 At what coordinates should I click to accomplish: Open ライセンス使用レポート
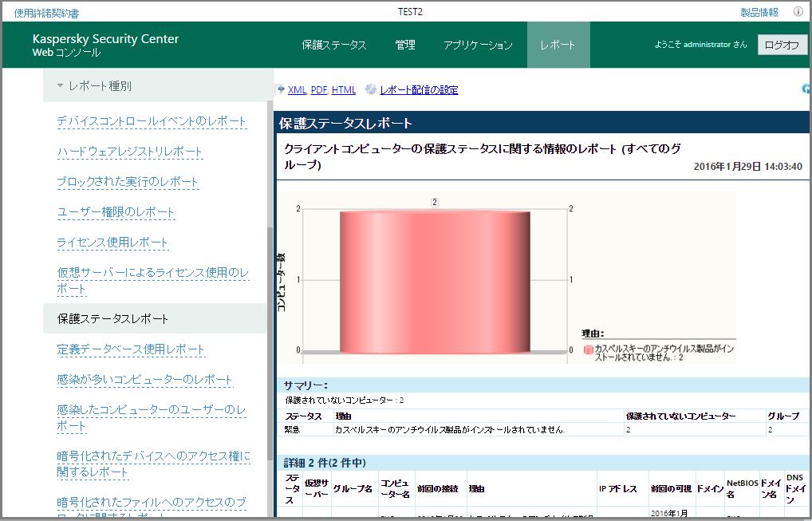coord(112,243)
